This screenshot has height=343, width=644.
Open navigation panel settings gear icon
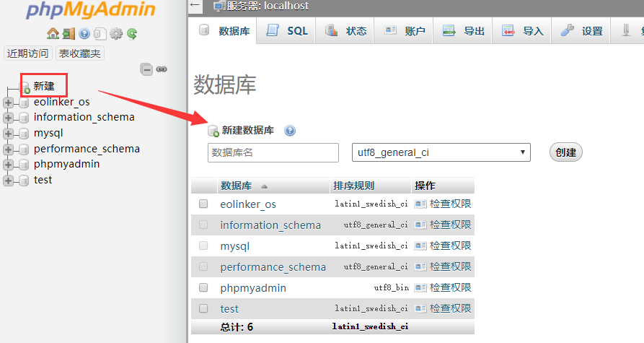click(116, 33)
